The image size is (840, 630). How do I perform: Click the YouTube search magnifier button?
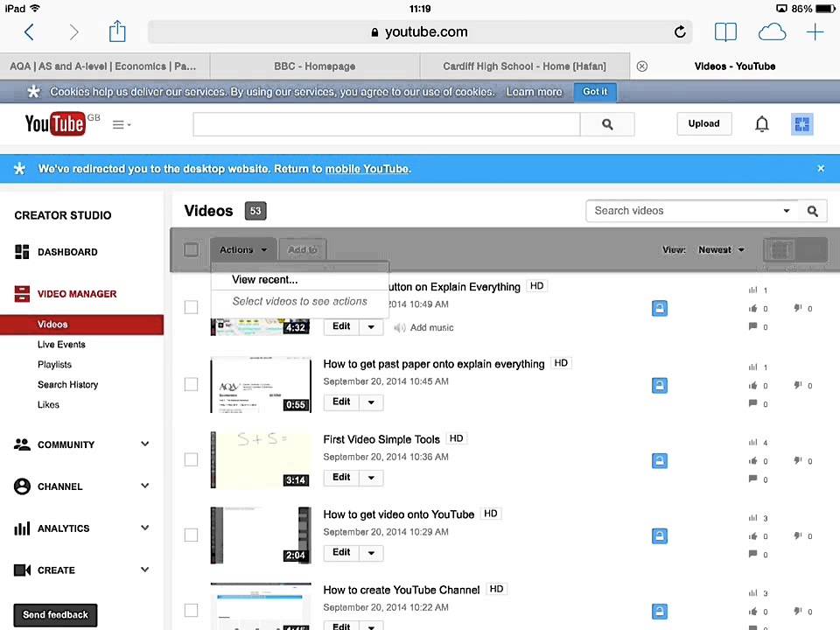click(x=607, y=124)
